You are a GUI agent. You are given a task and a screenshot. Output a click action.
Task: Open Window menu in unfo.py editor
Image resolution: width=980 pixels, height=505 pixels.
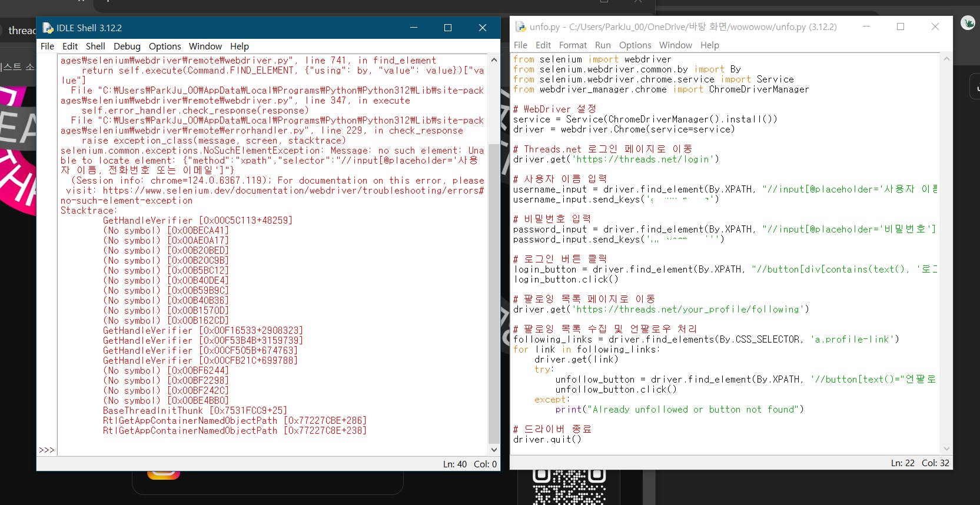click(x=676, y=45)
